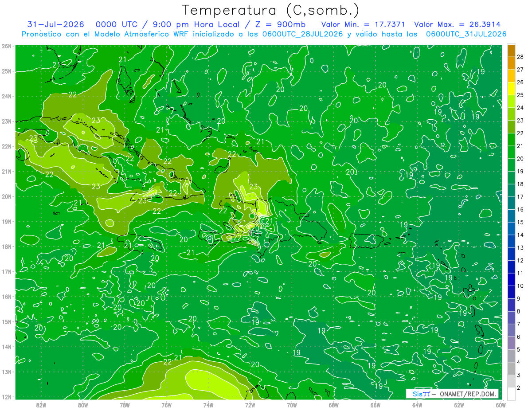Click latitude axis label '15N'
Image resolution: width=532 pixels, height=411 pixels.
point(7,322)
